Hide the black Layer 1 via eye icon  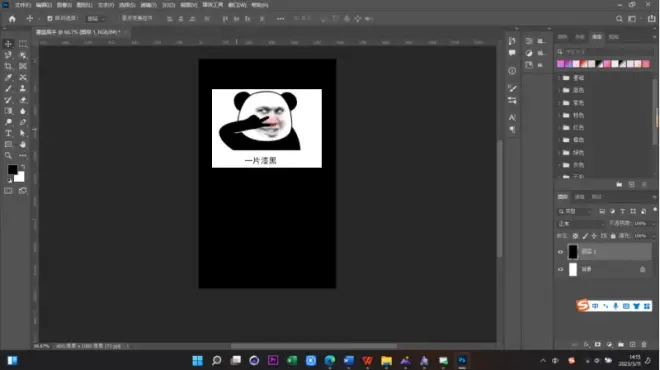[560, 252]
